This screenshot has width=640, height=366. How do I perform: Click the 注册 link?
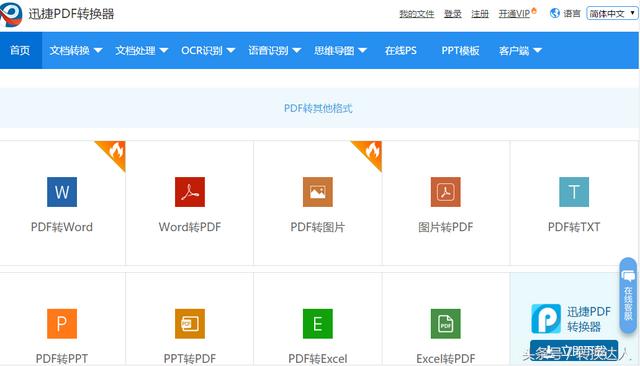pyautogui.click(x=480, y=14)
